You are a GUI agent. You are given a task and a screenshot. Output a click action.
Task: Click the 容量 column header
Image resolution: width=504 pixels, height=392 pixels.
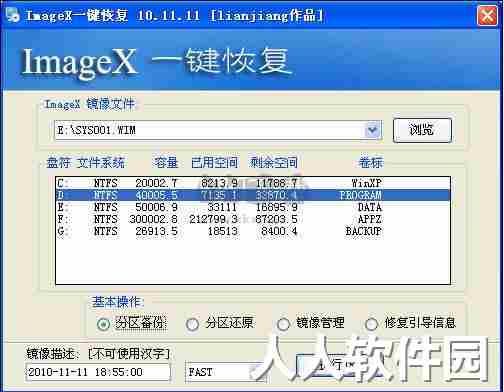click(166, 163)
